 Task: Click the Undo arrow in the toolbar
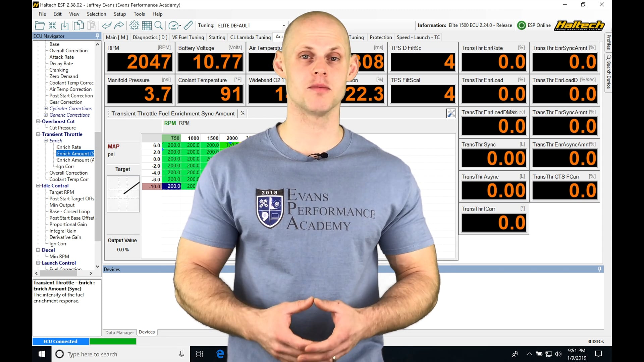click(107, 25)
